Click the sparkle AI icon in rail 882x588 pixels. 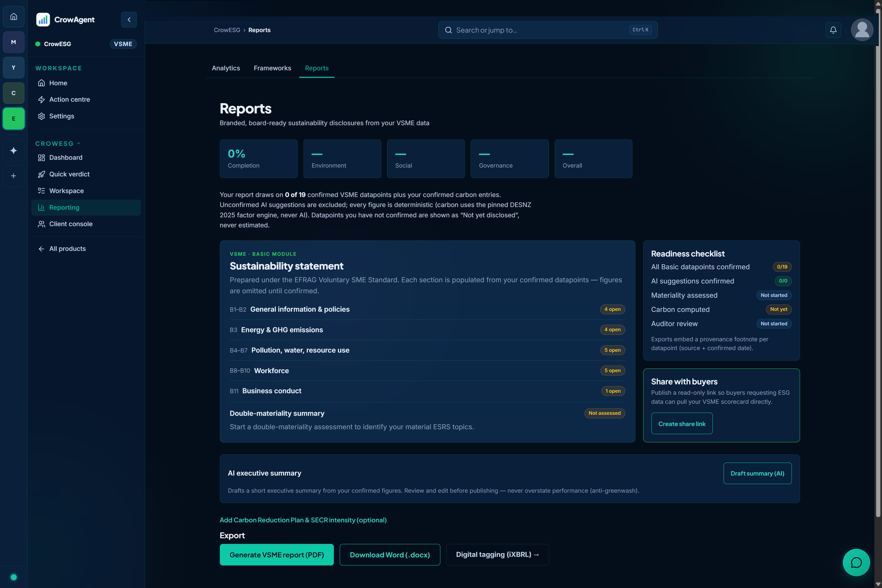point(14,150)
